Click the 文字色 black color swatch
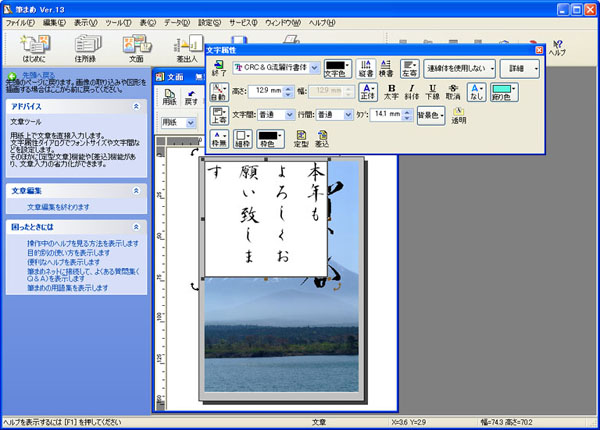This screenshot has width=600, height=430. point(338,66)
